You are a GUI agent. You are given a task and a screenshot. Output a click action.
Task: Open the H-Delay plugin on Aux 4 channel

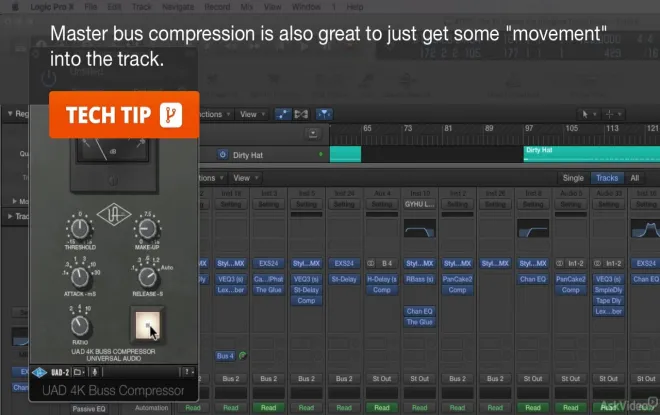(x=382, y=279)
